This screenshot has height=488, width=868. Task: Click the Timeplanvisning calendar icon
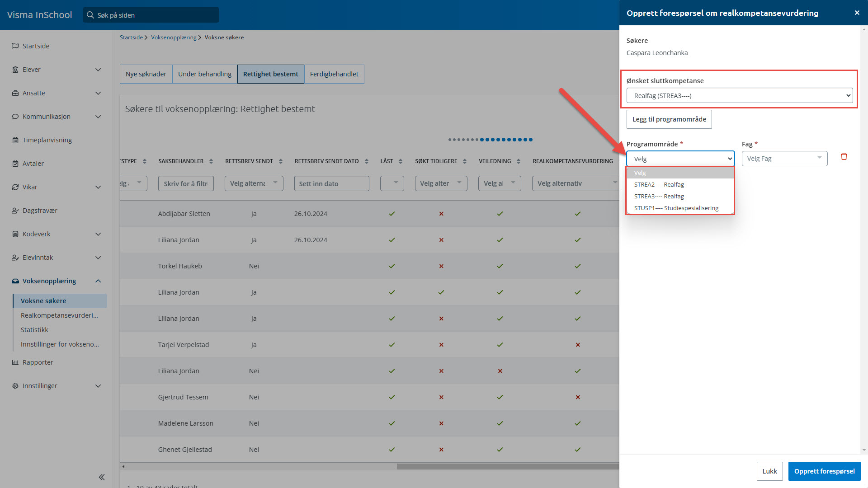click(x=15, y=140)
